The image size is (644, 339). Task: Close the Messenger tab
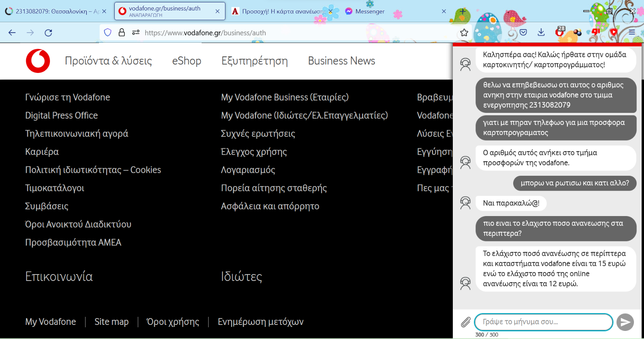click(x=444, y=11)
